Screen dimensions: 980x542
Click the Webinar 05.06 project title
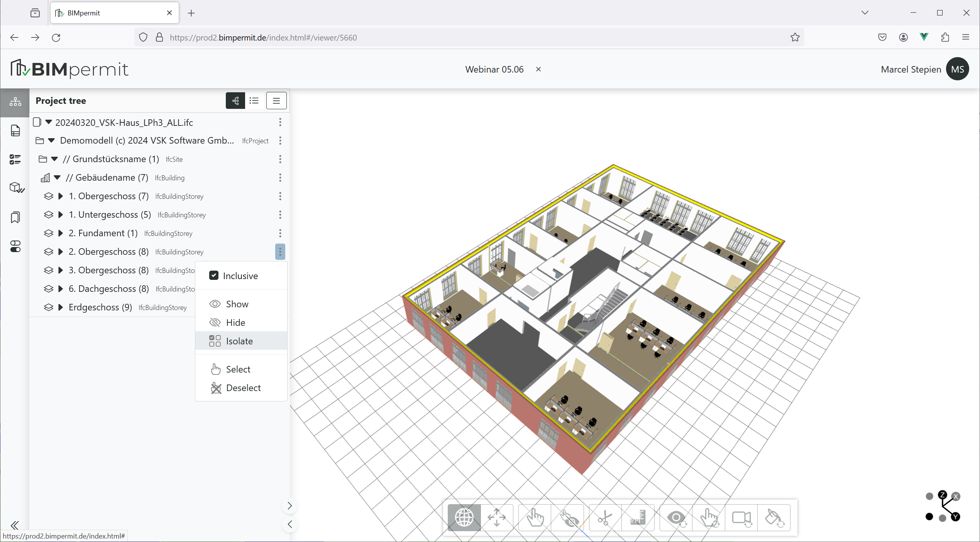point(494,69)
